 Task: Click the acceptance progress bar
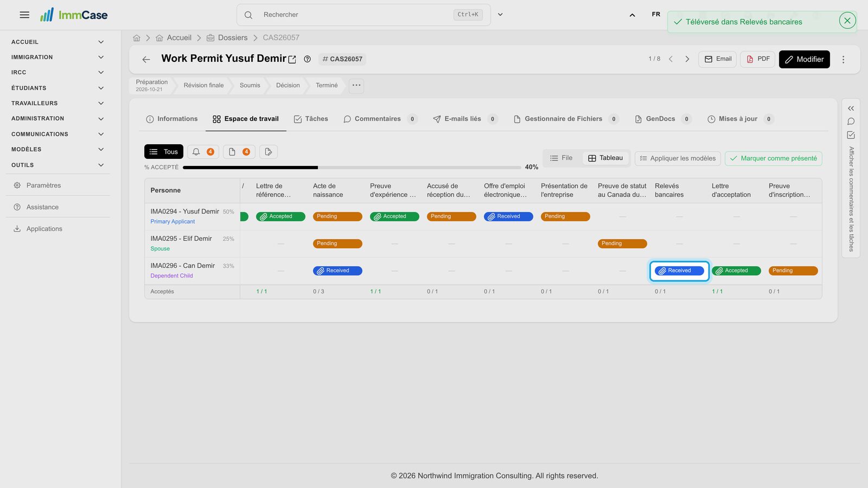pos(352,168)
